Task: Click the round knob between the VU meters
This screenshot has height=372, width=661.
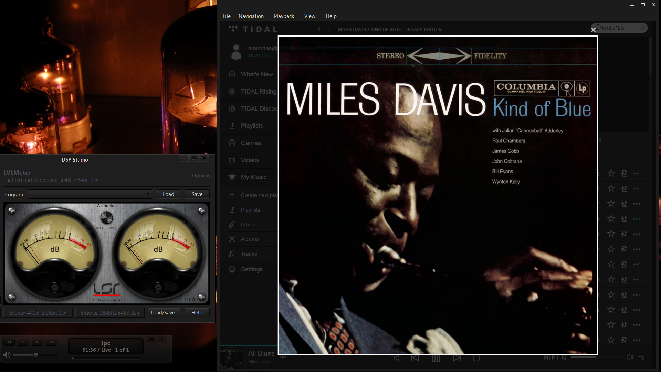Action: (107, 218)
